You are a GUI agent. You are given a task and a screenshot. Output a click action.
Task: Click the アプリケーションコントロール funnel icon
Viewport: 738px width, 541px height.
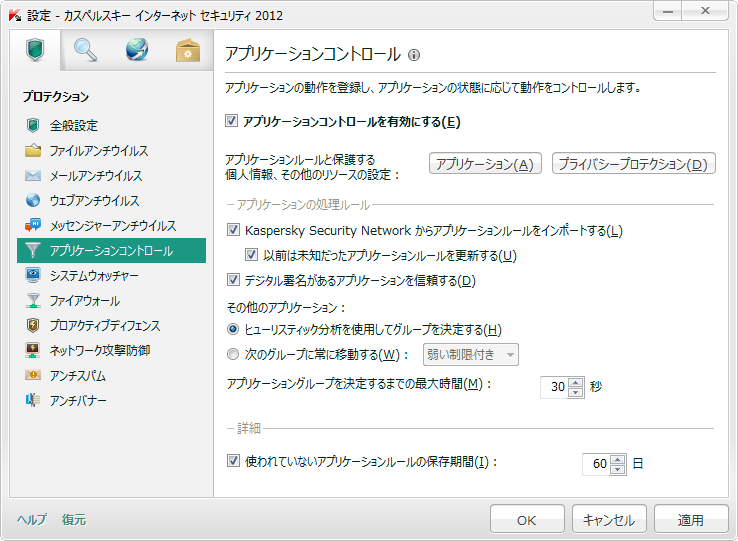(x=32, y=250)
